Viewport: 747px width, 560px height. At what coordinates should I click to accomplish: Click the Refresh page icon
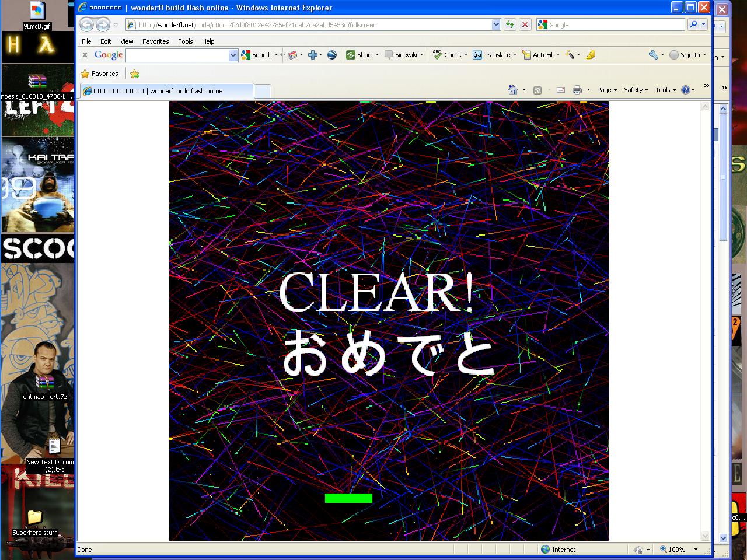pos(510,24)
